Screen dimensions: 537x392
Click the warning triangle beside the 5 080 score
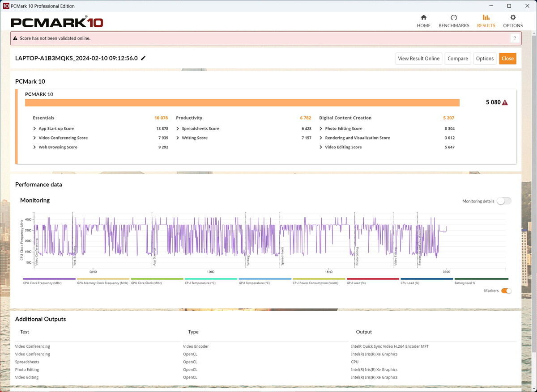point(505,102)
